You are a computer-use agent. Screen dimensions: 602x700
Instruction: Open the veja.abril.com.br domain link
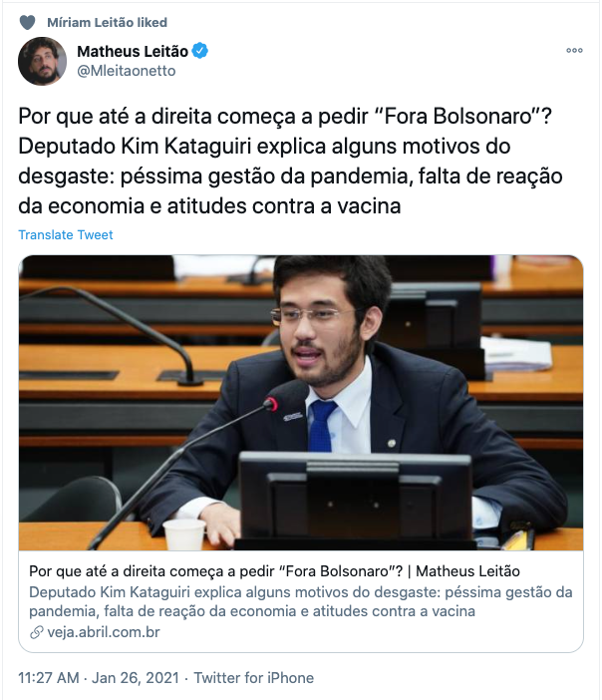coord(104,632)
